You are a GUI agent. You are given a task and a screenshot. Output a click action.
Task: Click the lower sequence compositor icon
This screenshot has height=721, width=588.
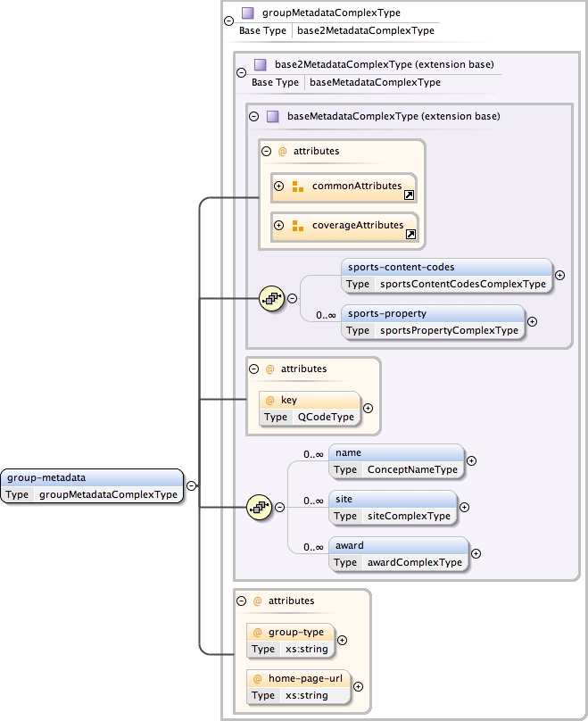[259, 508]
